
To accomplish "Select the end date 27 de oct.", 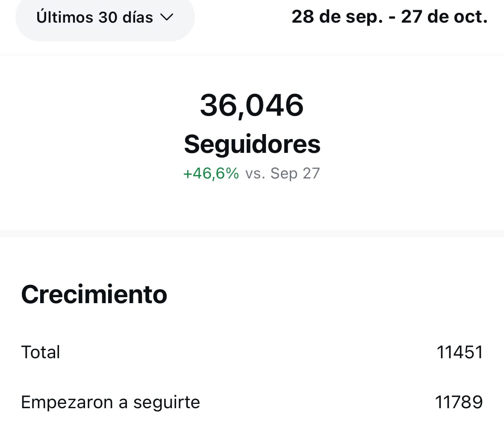I will (444, 18).
